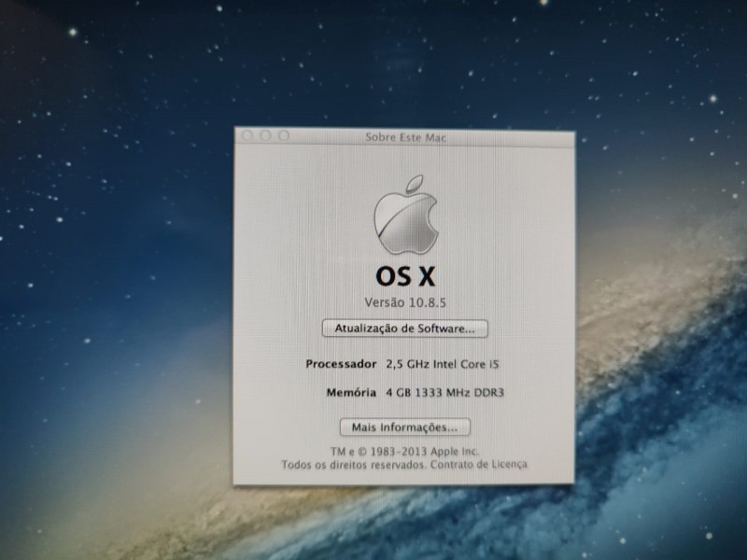Select the Sobre Este Mac title bar
The image size is (747, 560).
point(405,137)
